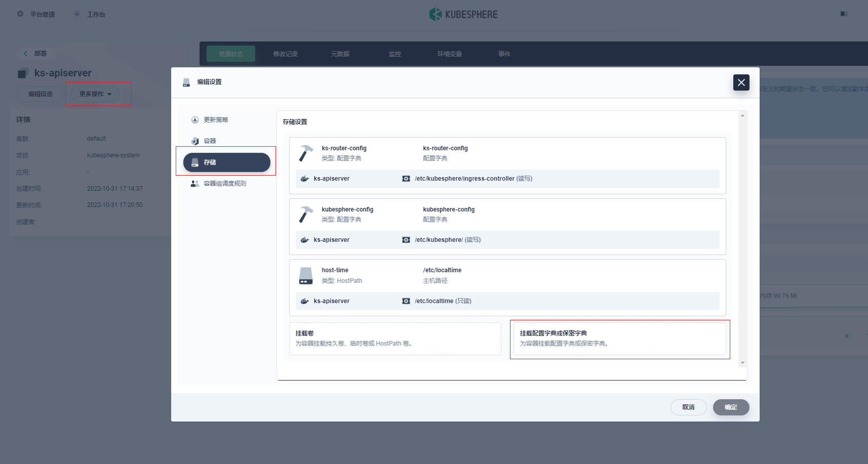Click the platform management gear icon
868x464 pixels.
pos(20,14)
